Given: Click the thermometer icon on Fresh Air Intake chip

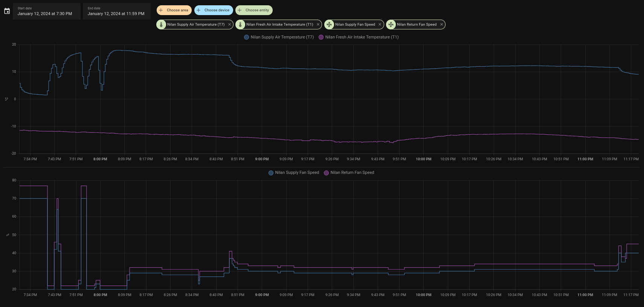Looking at the screenshot, I should (x=240, y=25).
